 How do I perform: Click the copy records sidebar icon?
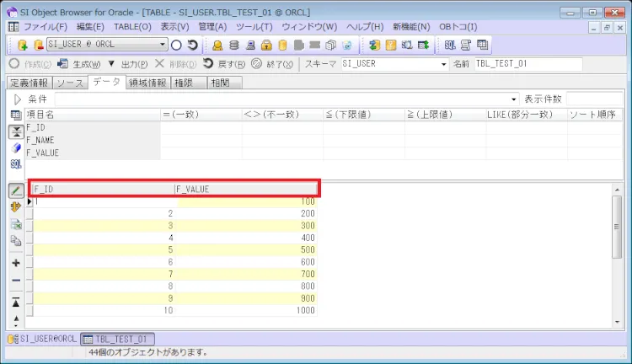[x=16, y=241]
